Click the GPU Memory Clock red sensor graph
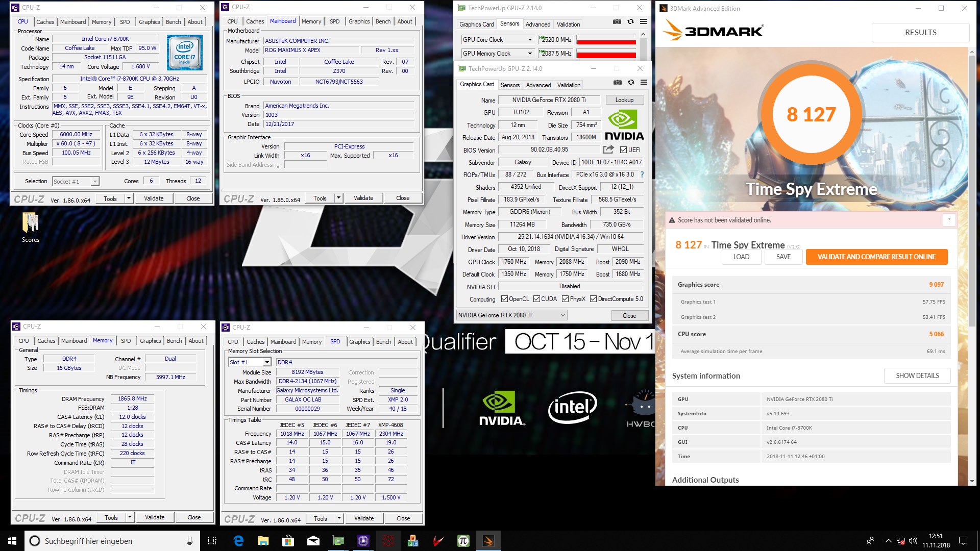Viewport: 980px width, 551px height. [x=606, y=54]
